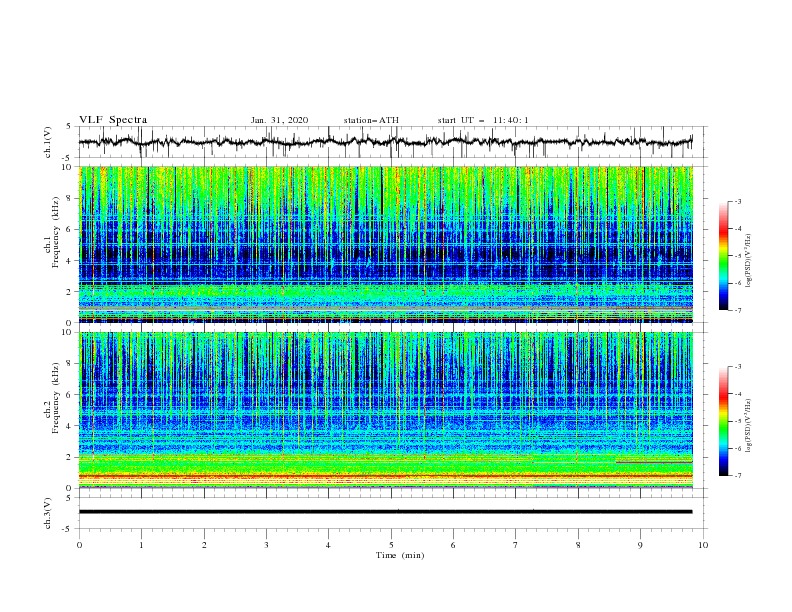Click the ch.2 spectrogram panel
The width and height of the screenshot is (792, 612).
385,410
